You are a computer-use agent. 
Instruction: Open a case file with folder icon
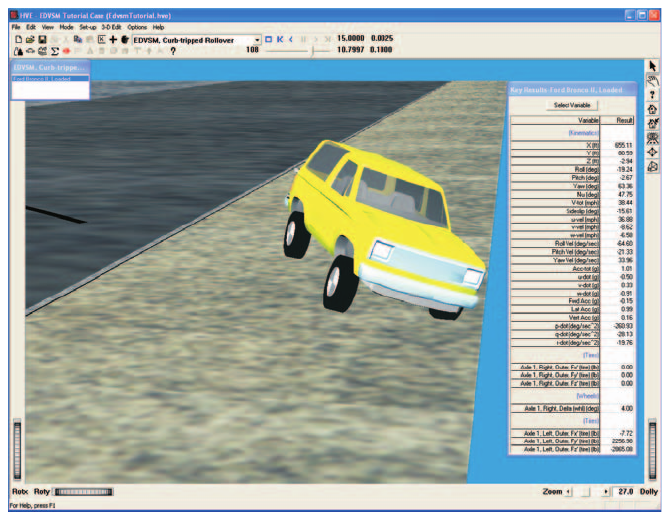tap(30, 40)
